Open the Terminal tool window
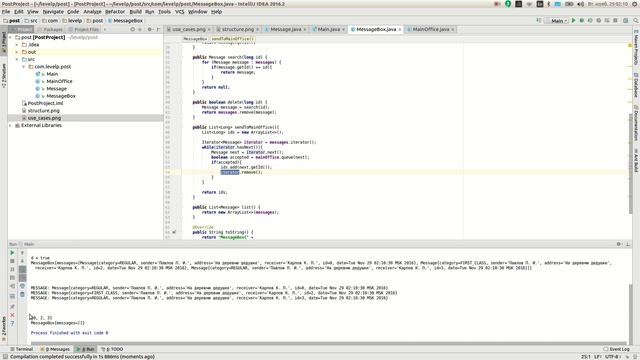This screenshot has width=640, height=360. 21,349
